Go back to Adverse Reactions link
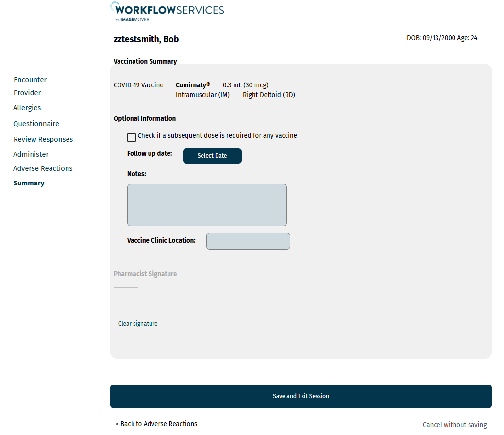This screenshot has height=435, width=504. 156,424
